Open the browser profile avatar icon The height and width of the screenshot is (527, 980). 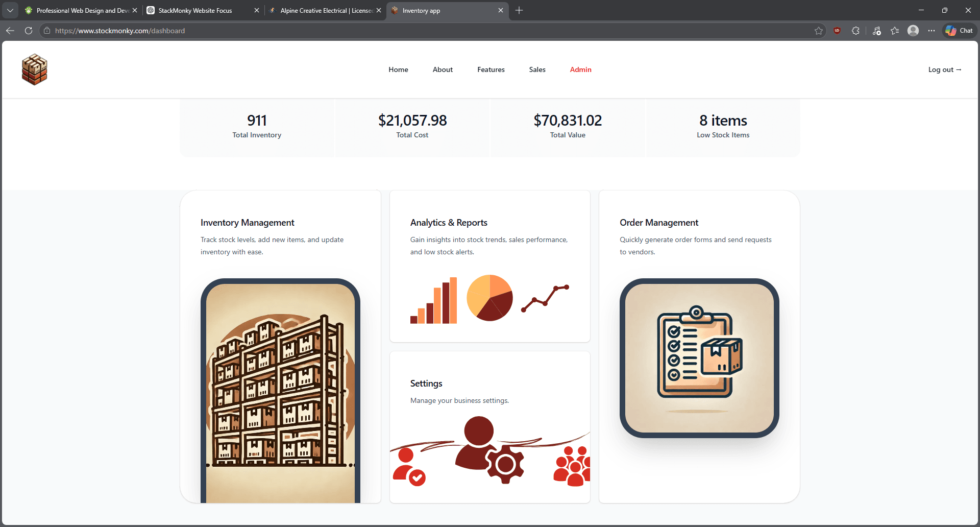[913, 31]
